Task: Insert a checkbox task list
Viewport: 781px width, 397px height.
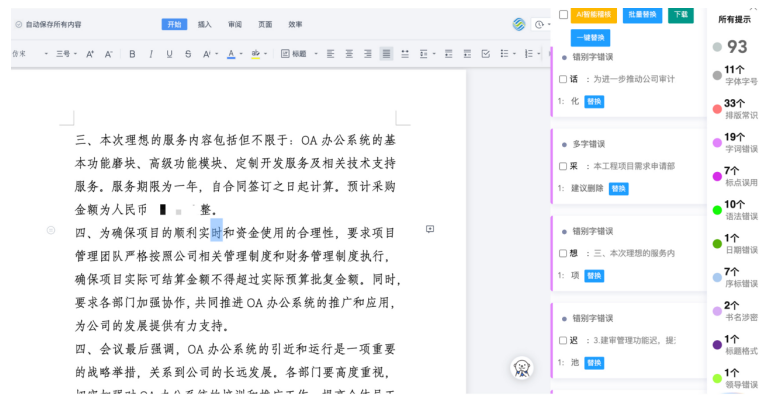Action: [x=486, y=54]
